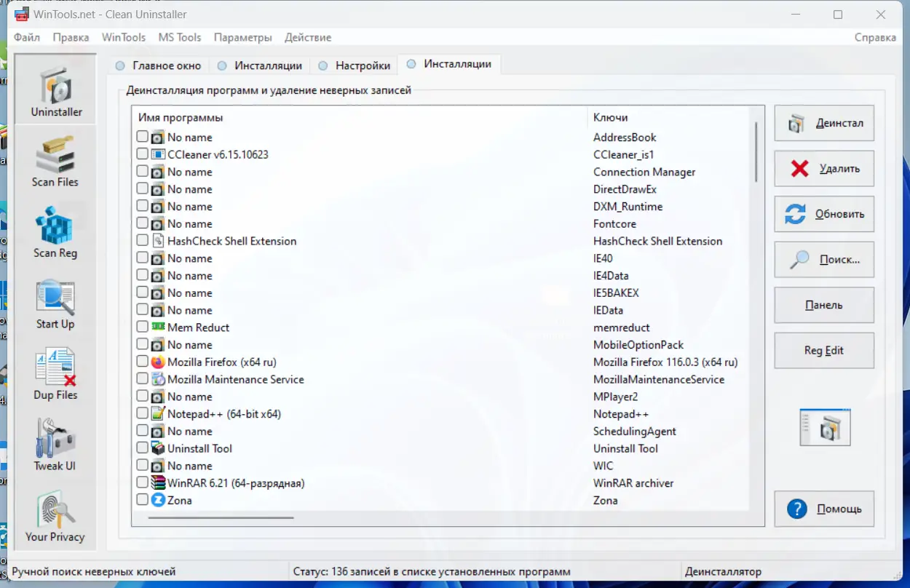Click the No name icon for Fontcore

pyautogui.click(x=158, y=224)
